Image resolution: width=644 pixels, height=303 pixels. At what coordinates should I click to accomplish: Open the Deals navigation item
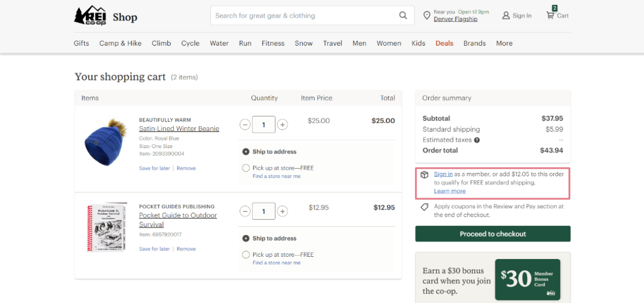coord(444,44)
